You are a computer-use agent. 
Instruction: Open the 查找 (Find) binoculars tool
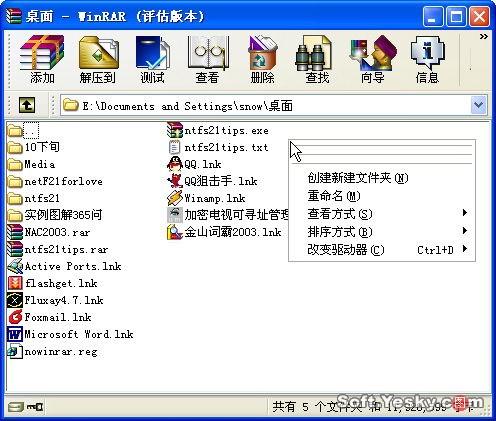(x=317, y=59)
